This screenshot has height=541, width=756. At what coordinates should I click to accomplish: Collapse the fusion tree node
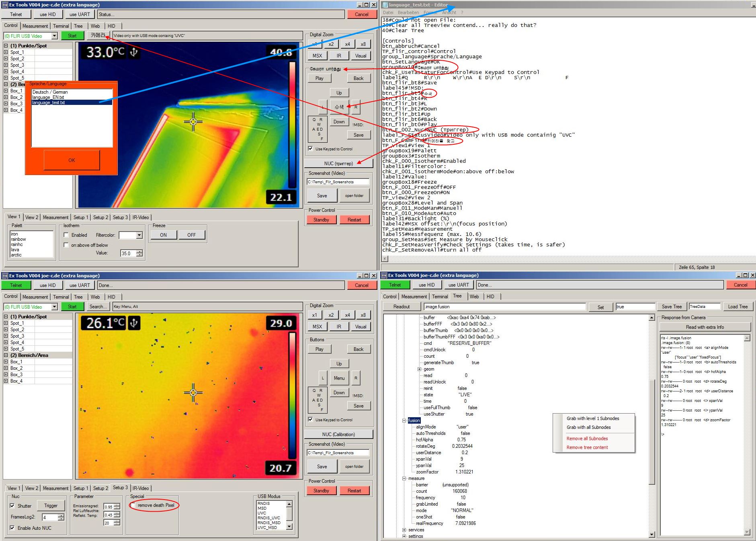[x=404, y=420]
